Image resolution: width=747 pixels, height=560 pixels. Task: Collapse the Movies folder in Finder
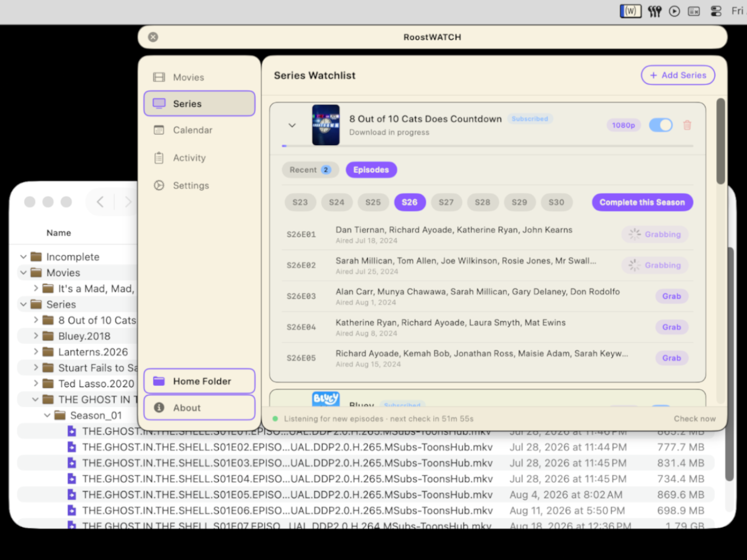(x=23, y=273)
